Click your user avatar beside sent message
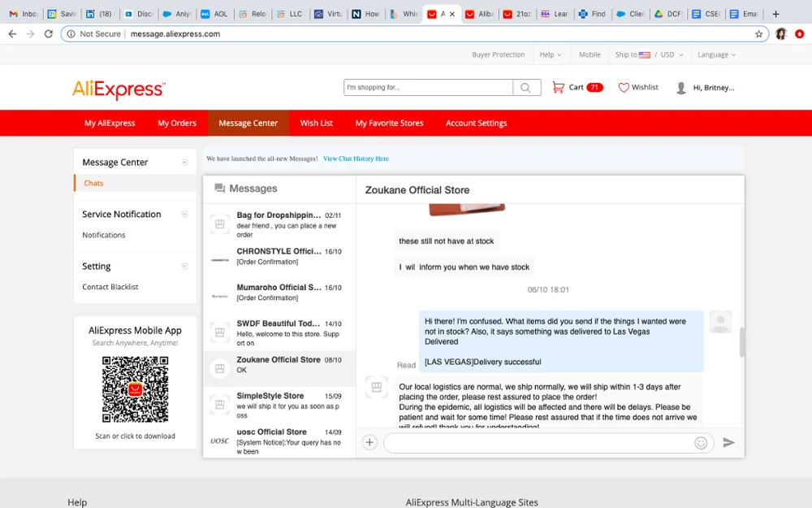This screenshot has width=812, height=508. coord(720,322)
